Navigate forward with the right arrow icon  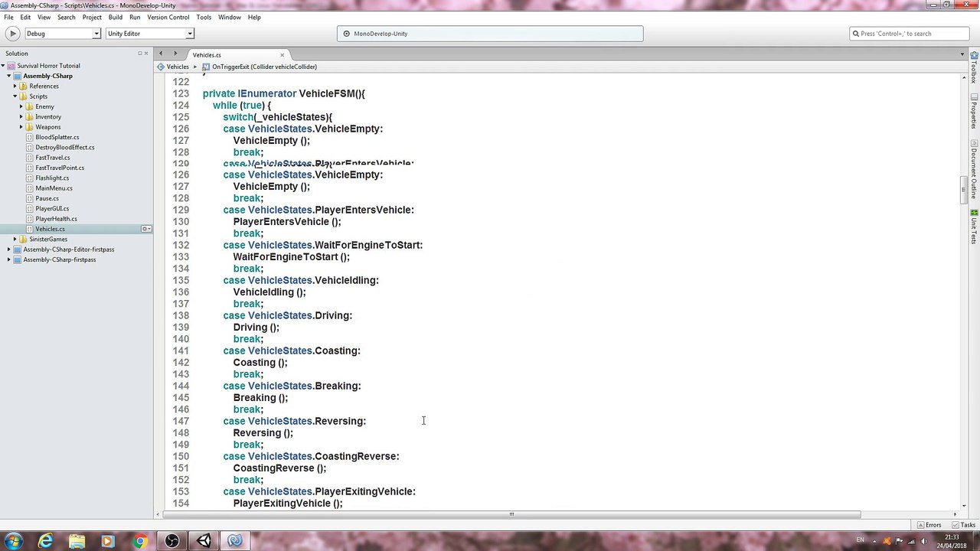click(175, 54)
